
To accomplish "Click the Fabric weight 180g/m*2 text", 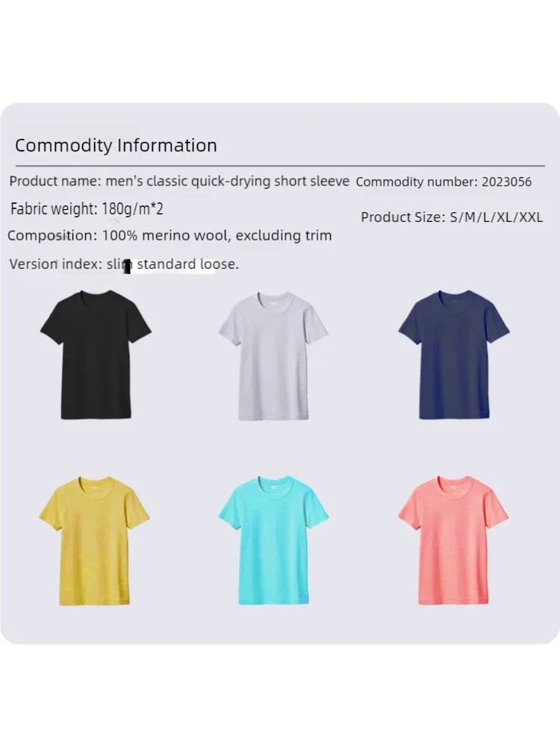I will 87,208.
